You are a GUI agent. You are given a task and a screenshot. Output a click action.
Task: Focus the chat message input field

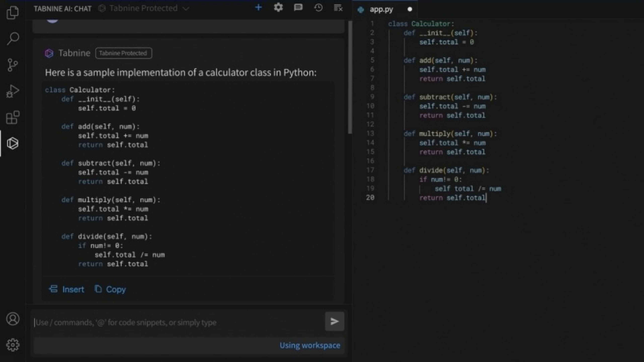[178, 322]
